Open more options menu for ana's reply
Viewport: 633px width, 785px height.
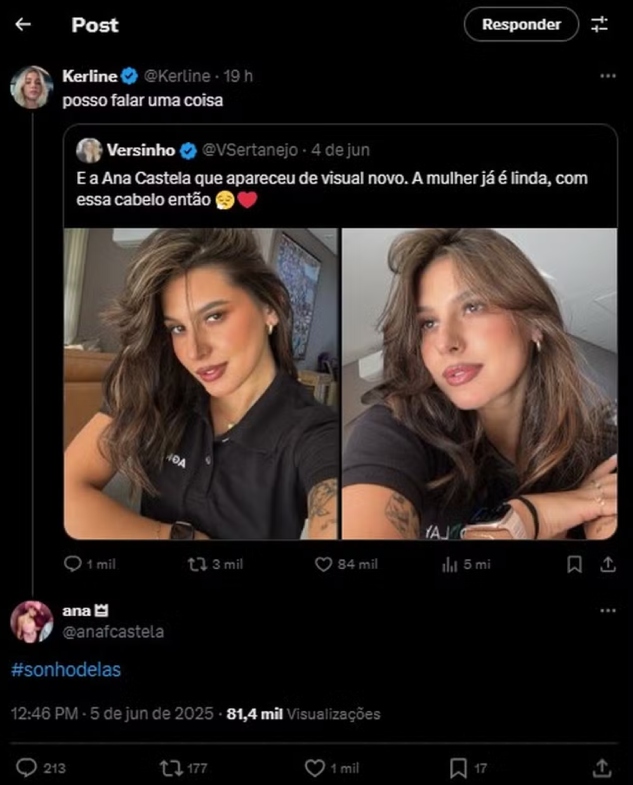coord(607,610)
